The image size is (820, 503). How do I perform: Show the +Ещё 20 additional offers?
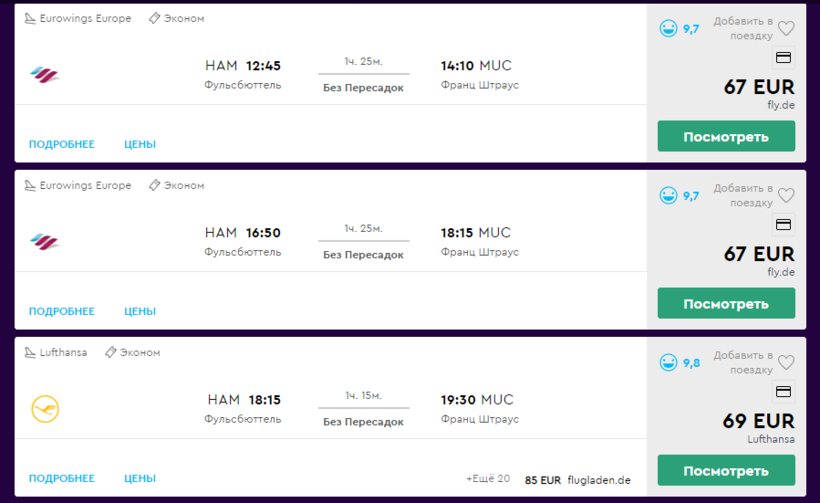(488, 479)
